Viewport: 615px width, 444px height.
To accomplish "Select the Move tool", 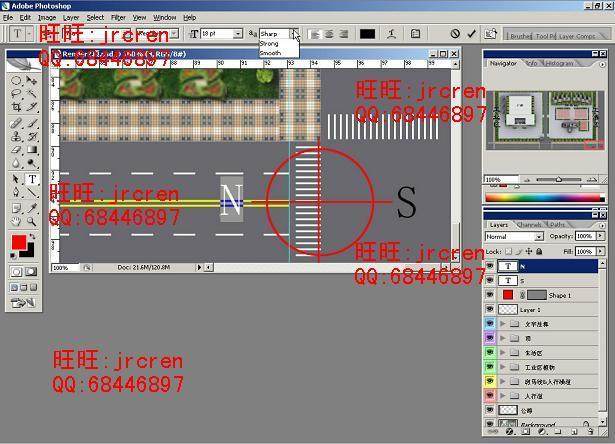I will coord(32,80).
